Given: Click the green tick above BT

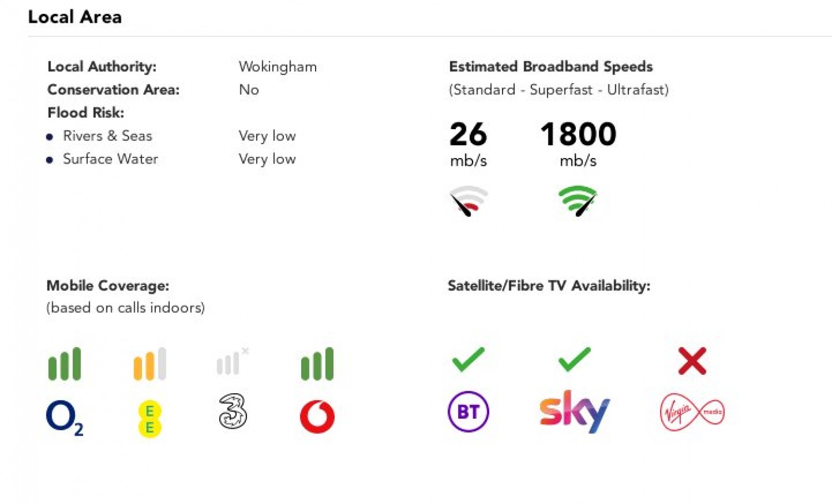Looking at the screenshot, I should [x=468, y=359].
